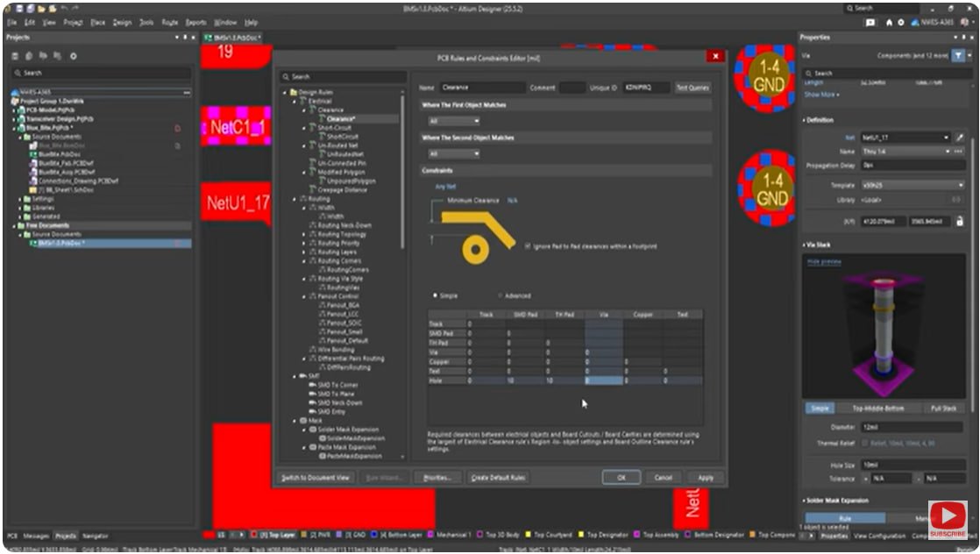Click the notifications chat icon in the title bar

pos(870,23)
